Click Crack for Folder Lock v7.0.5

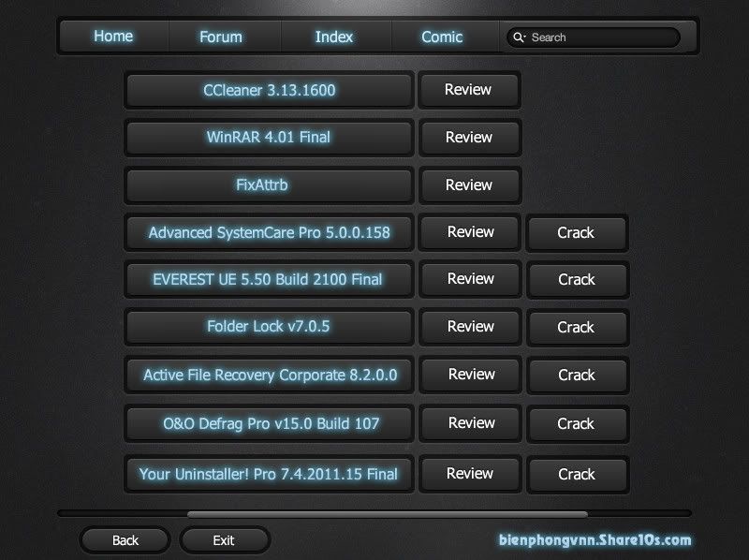tap(578, 328)
